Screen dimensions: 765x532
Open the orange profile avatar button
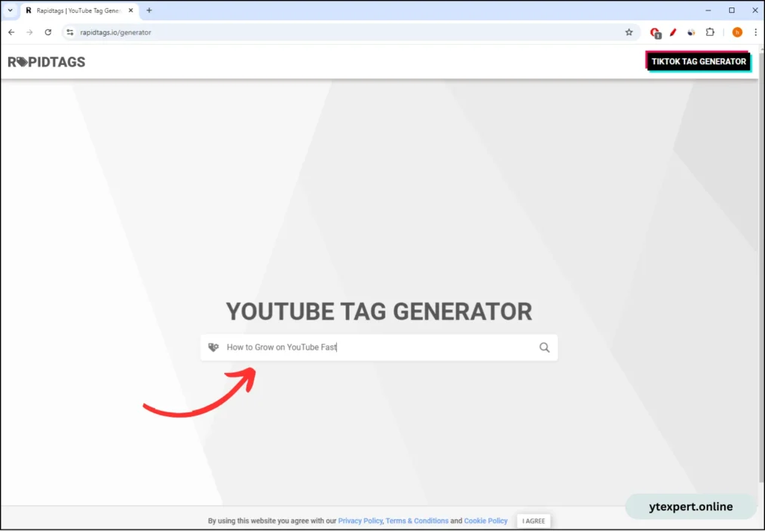(737, 32)
